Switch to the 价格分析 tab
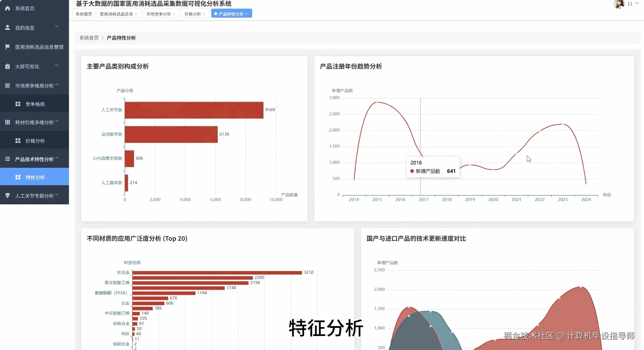 [x=193, y=14]
